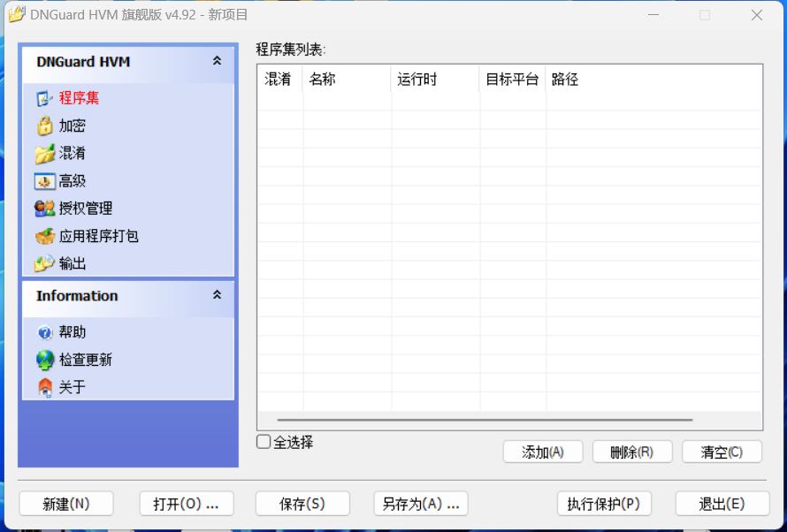Click the 新建(N) button
The height and width of the screenshot is (532, 787).
[x=66, y=504]
